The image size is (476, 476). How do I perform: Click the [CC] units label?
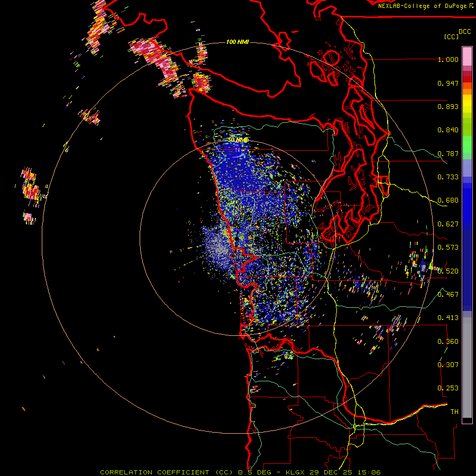tap(451, 36)
